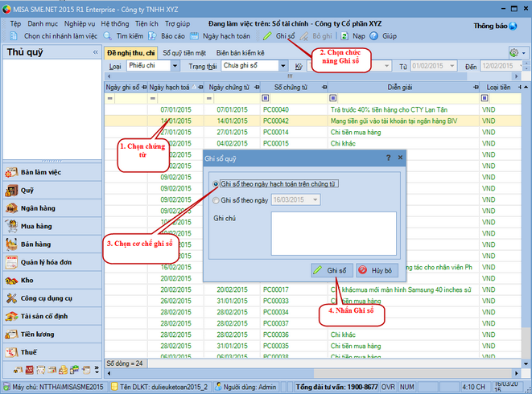Select row PC00036 Chi khác
This screenshot has width=532, height=394.
tap(313, 334)
